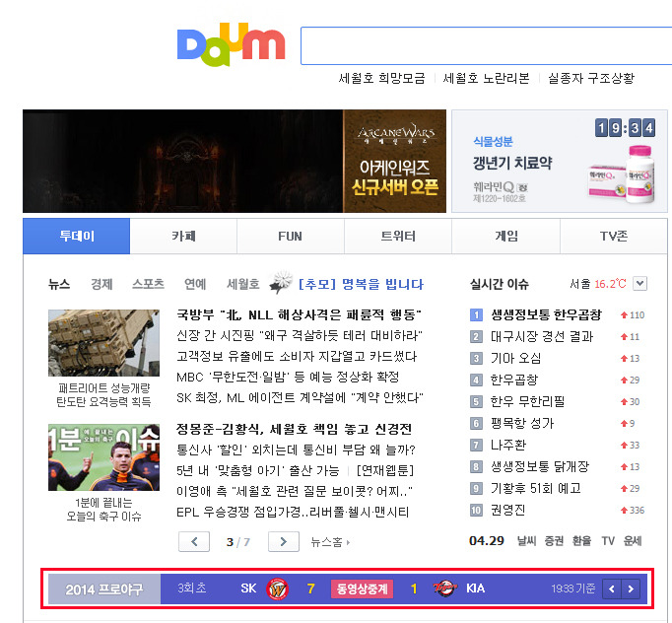The width and height of the screenshot is (672, 623).
Task: Open the [추모] 명복을 빕니다 link
Action: pos(361,284)
